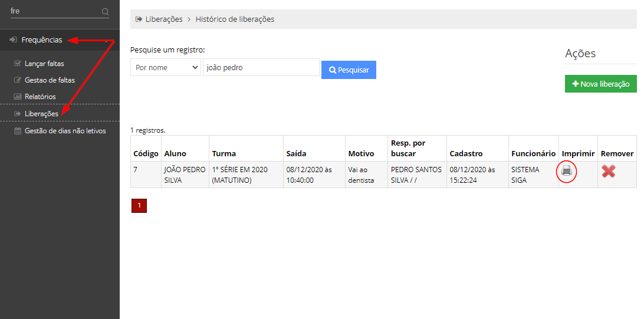
Task: Open the 'Por nome' search filter dropdown
Action: pos(165,68)
